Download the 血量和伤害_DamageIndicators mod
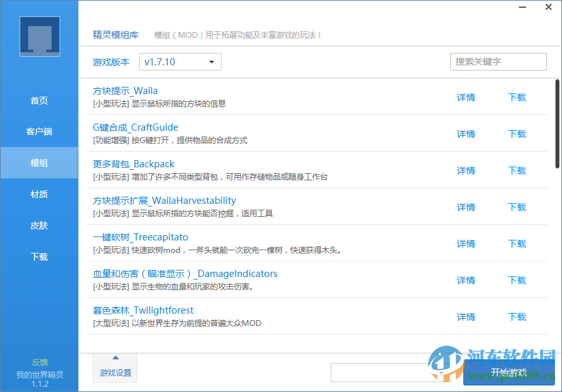The width and height of the screenshot is (562, 392). [x=517, y=280]
